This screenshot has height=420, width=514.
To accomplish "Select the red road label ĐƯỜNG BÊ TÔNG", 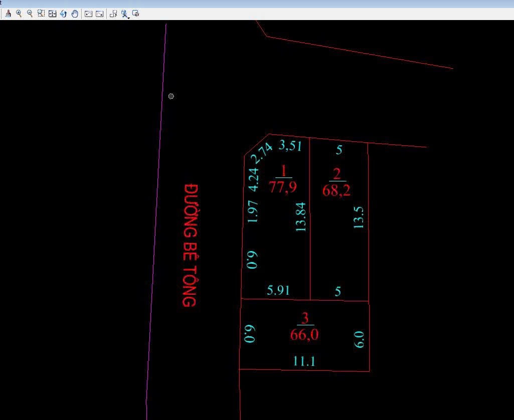I will click(190, 245).
